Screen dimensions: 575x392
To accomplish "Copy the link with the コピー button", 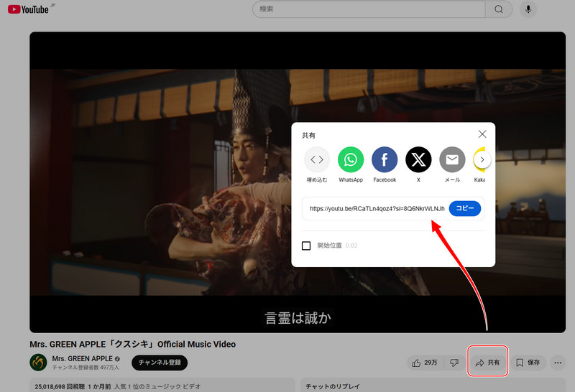I will 464,208.
